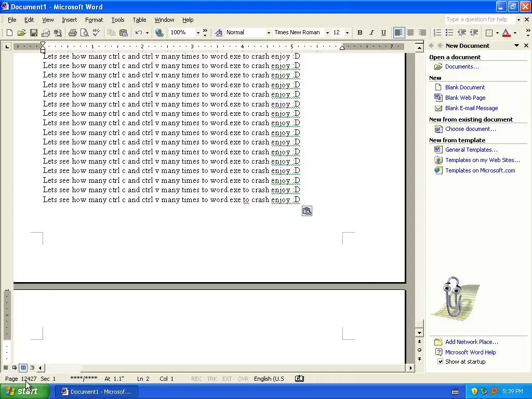This screenshot has height=399, width=532.
Task: Save the document with the floppy icon
Action: click(34, 33)
